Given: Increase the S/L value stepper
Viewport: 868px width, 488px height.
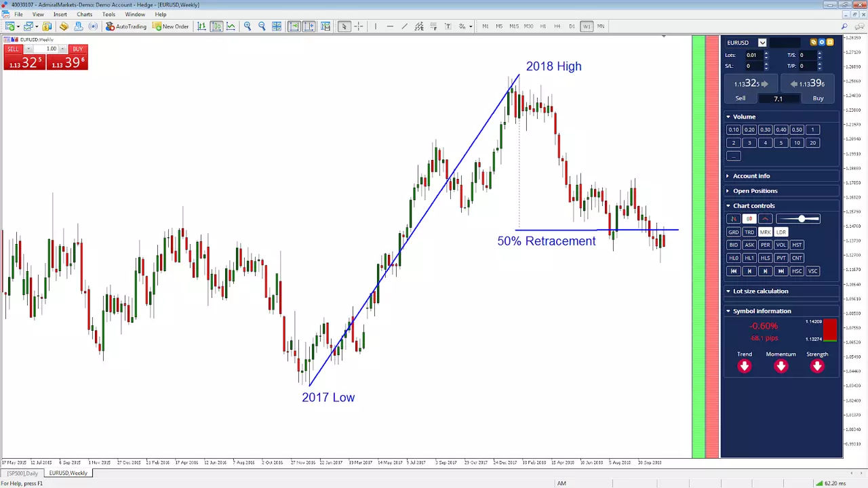Looking at the screenshot, I should (x=766, y=64).
